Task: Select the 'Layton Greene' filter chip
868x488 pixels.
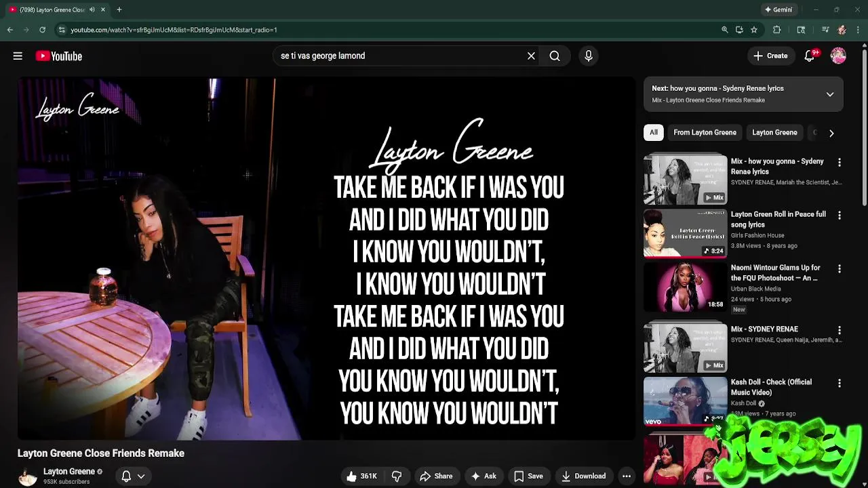Action: click(774, 133)
